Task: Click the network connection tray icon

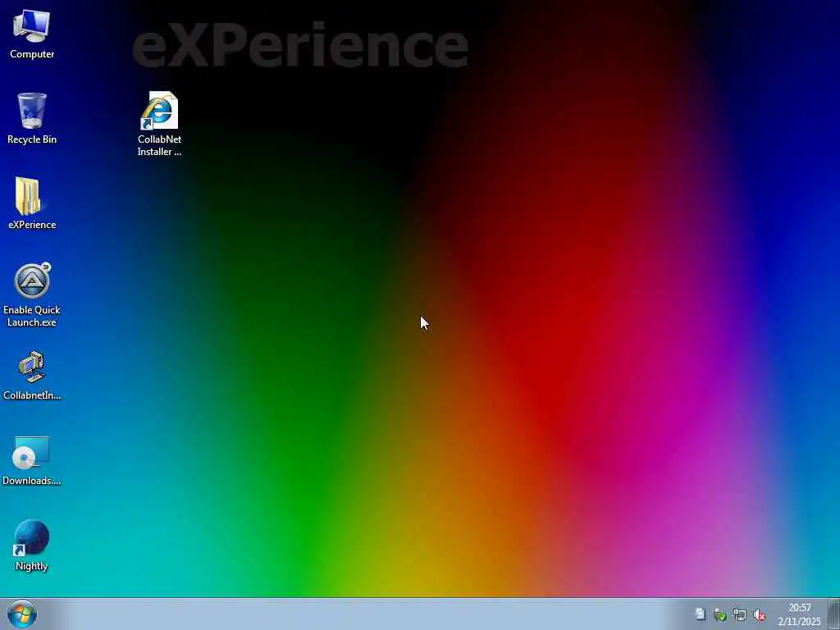Action: pyautogui.click(x=740, y=615)
